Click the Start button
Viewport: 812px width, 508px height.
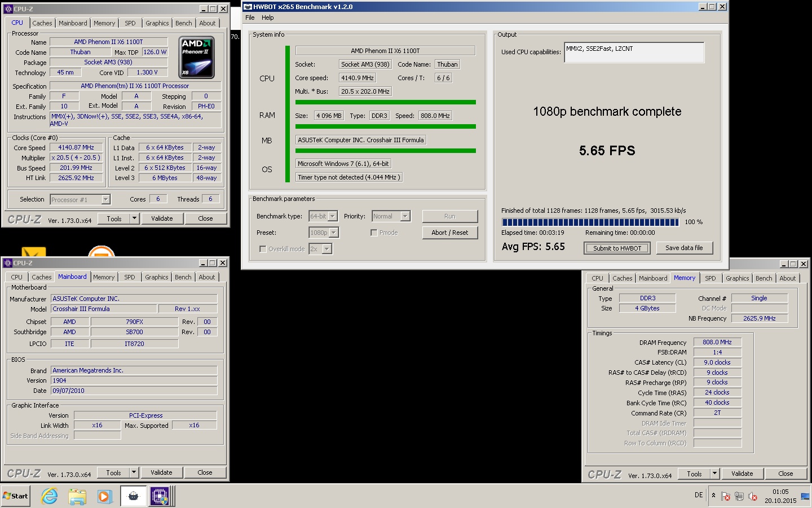click(15, 496)
